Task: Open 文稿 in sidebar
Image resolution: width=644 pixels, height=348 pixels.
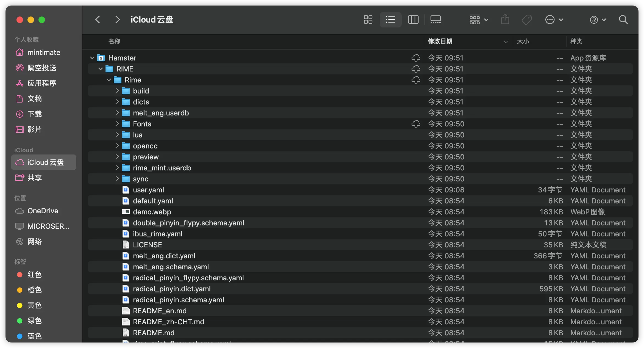Action: [x=44, y=98]
